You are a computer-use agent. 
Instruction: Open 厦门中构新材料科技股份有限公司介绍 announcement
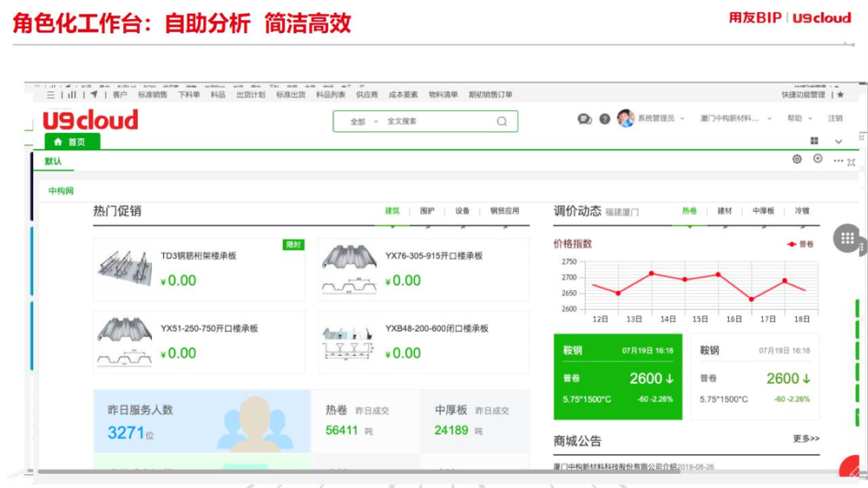pyautogui.click(x=615, y=467)
